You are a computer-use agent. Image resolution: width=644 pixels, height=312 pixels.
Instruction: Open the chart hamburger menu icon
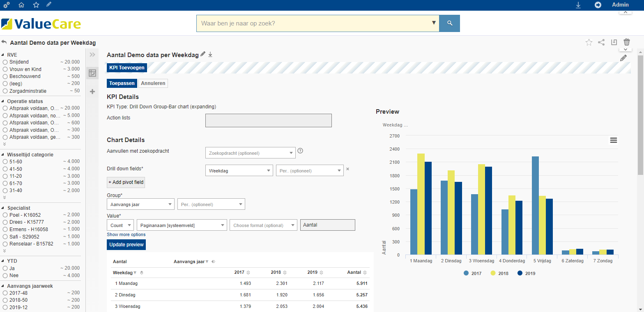pos(614,140)
